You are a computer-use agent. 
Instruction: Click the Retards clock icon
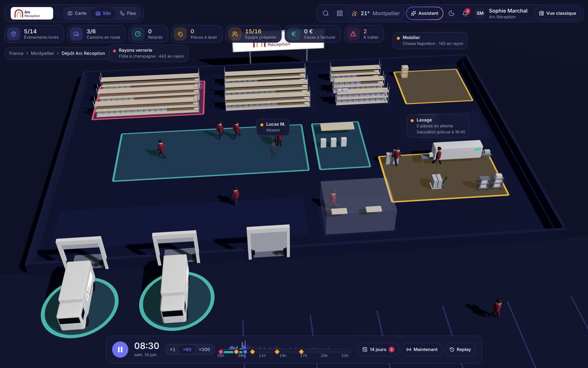138,34
